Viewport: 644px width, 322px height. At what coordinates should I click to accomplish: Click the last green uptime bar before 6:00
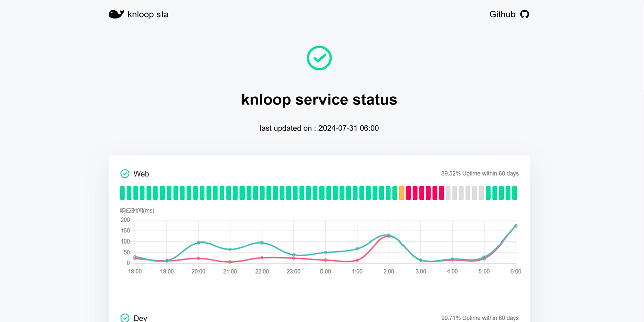[514, 193]
